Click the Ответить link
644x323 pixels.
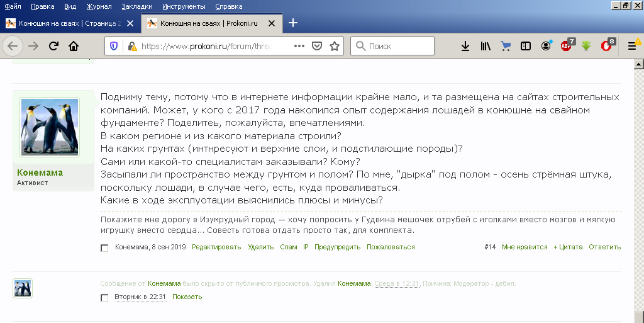point(604,247)
